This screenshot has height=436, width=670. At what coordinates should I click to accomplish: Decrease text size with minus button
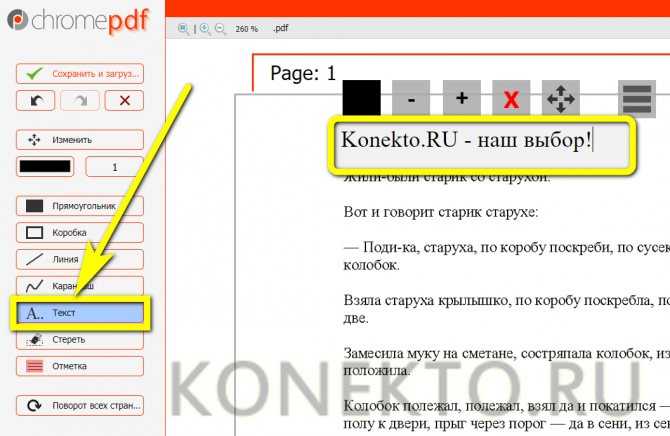(x=411, y=98)
